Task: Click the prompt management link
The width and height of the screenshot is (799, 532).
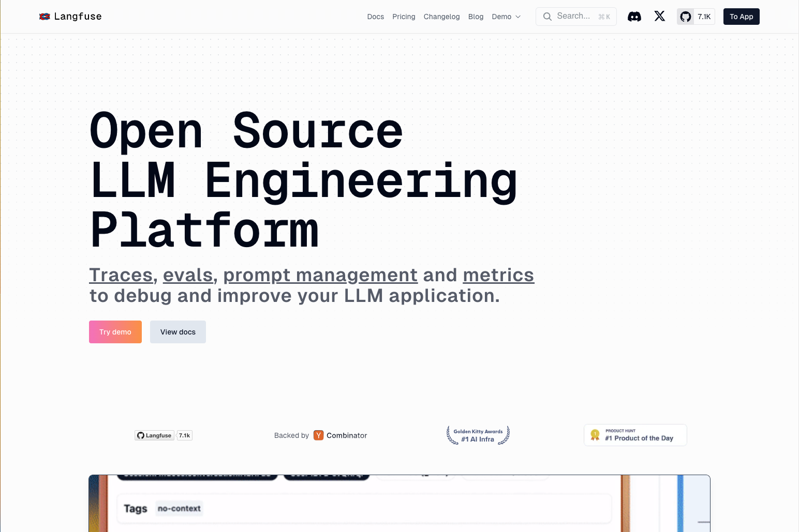Action: coord(320,275)
